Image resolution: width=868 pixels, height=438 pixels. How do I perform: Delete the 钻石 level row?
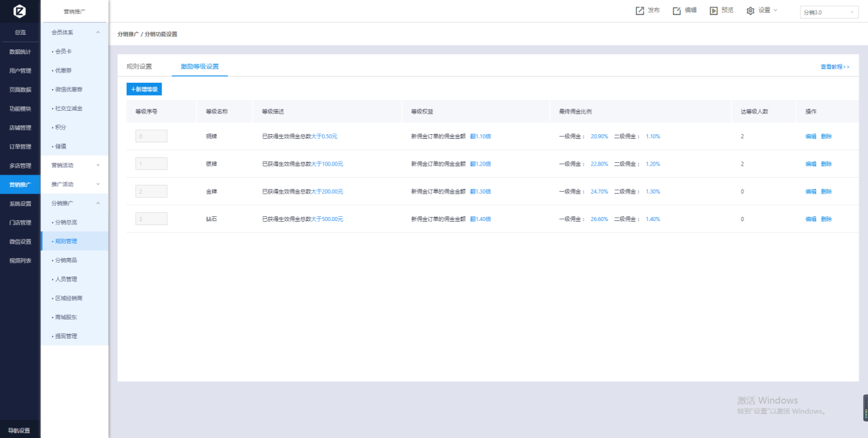[826, 219]
